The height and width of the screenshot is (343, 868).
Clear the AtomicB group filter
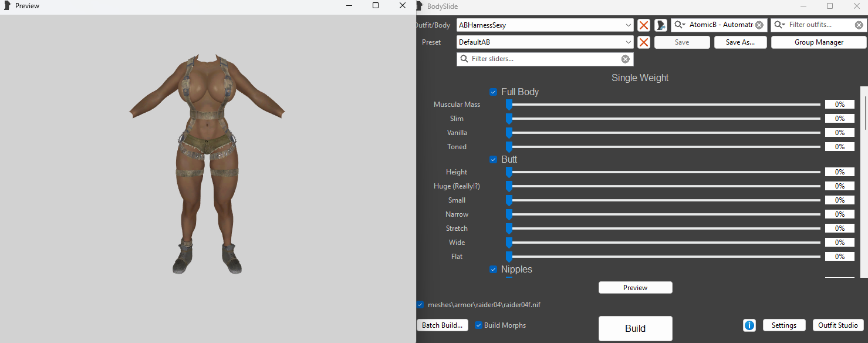pyautogui.click(x=759, y=25)
